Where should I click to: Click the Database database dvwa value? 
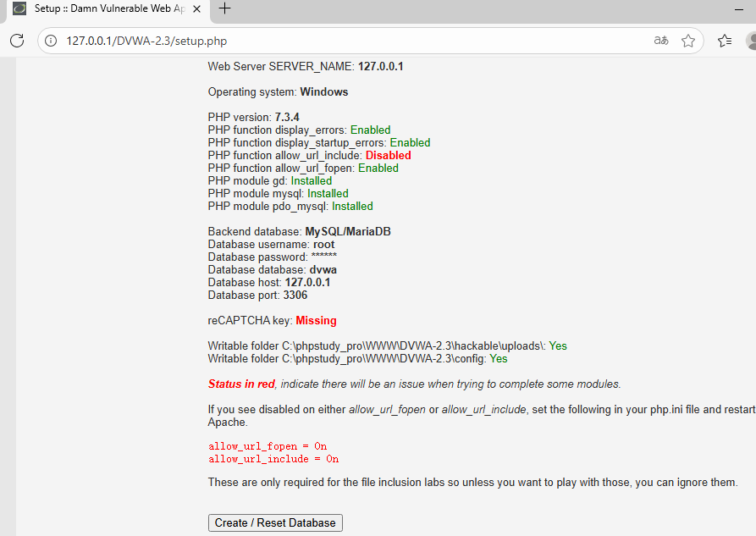(x=323, y=269)
